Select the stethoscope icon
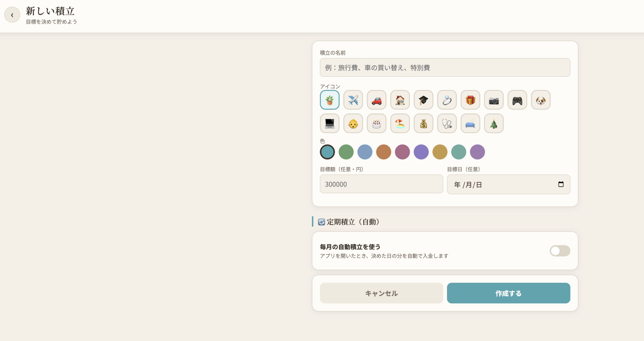The height and width of the screenshot is (341, 644). 447,123
